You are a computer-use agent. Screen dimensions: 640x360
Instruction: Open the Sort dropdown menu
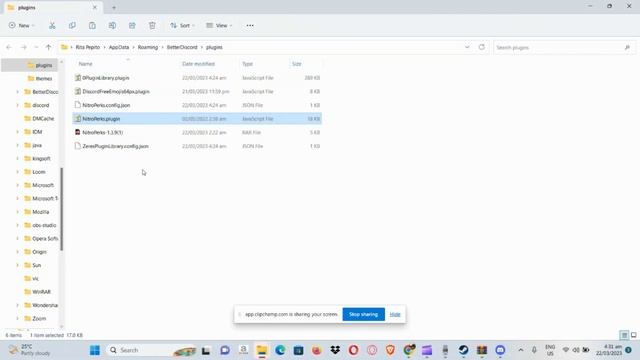pos(182,25)
